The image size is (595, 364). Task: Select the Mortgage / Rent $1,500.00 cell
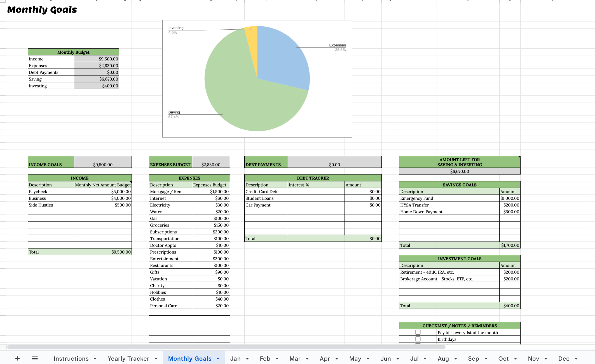211,192
